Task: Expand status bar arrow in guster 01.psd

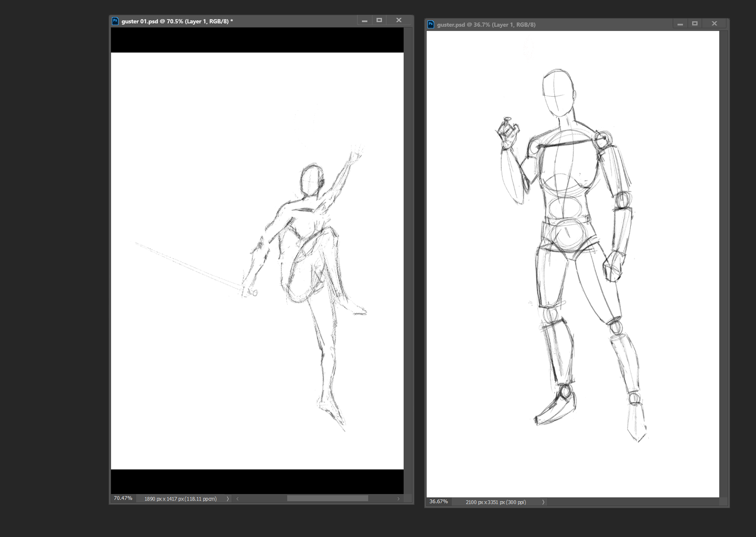Action: coord(228,499)
